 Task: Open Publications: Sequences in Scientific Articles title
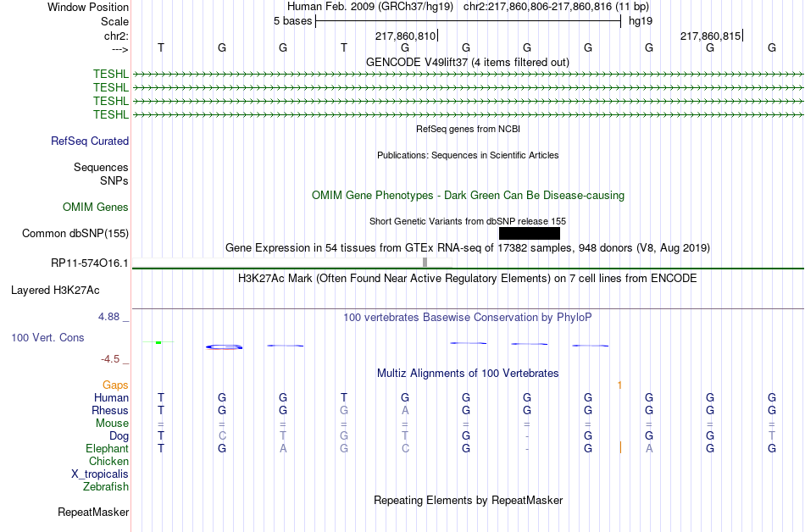click(x=468, y=155)
